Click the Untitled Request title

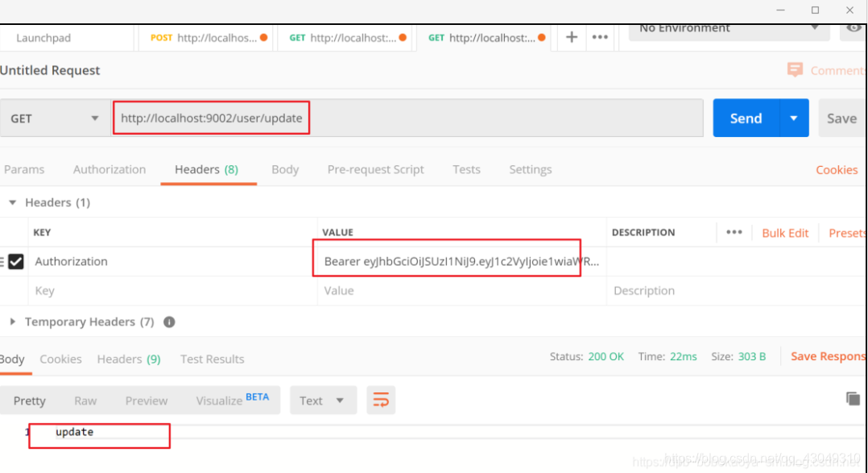50,70
